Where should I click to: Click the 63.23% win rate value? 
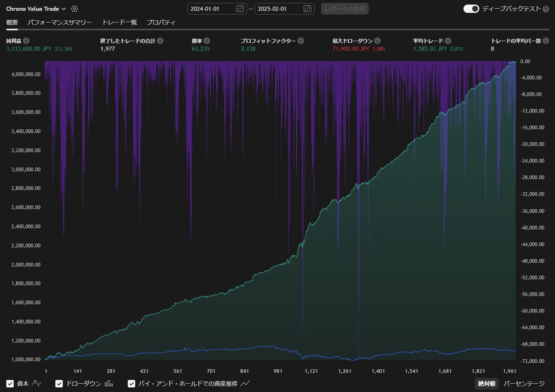point(201,49)
